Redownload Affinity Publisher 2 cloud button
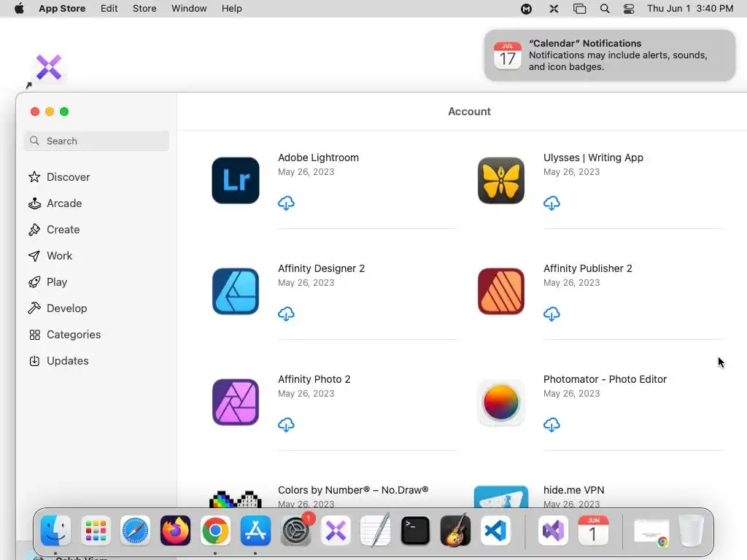The image size is (747, 560). 551,314
